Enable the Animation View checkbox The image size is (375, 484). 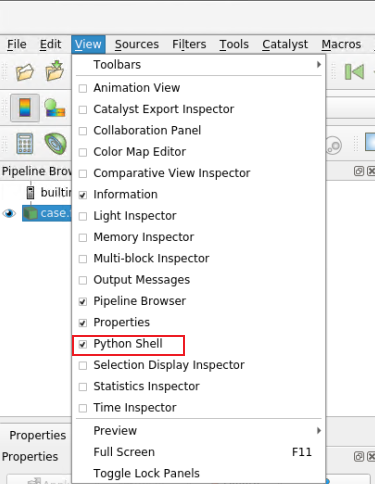coord(83,88)
